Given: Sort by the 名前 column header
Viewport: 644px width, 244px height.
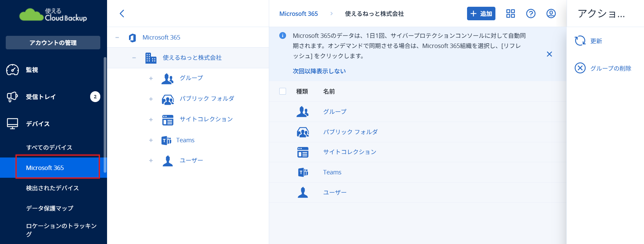Looking at the screenshot, I should pos(329,91).
